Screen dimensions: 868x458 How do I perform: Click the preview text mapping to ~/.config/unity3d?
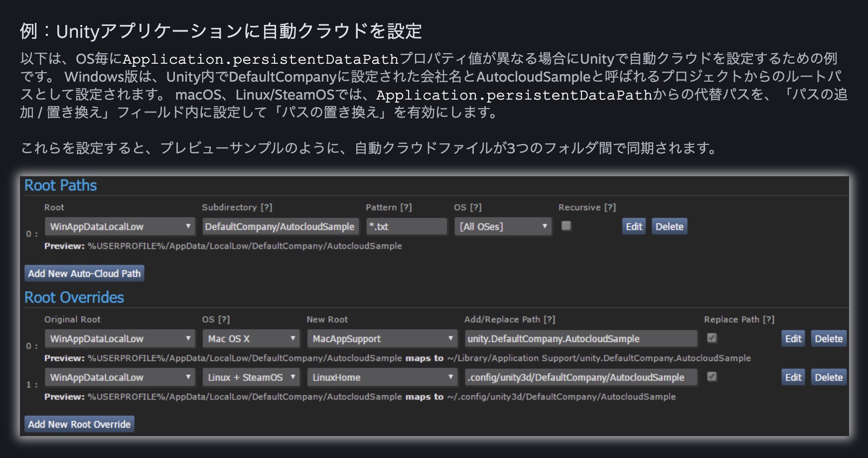pyautogui.click(x=360, y=397)
